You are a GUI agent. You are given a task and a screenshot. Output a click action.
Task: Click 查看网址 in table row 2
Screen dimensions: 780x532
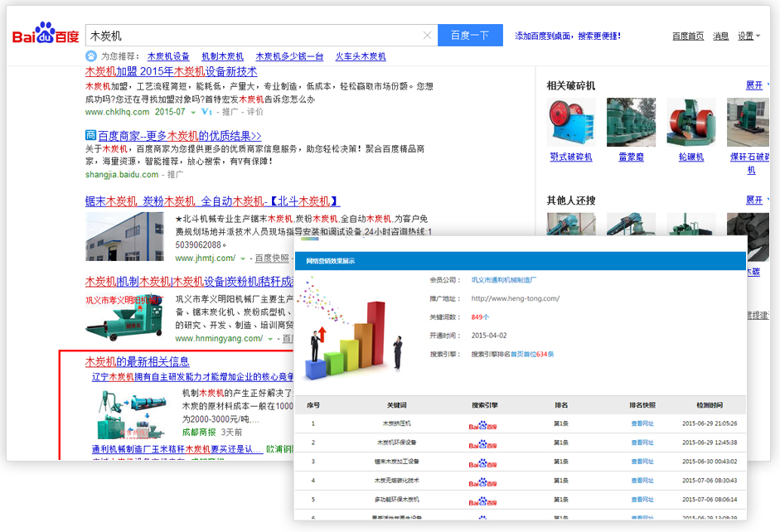click(x=642, y=443)
